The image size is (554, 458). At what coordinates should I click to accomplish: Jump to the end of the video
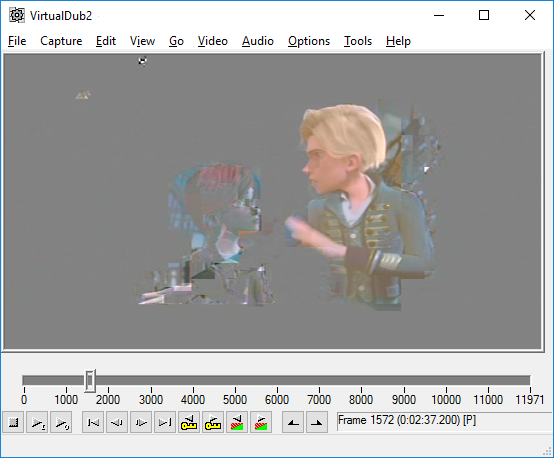tap(165, 422)
